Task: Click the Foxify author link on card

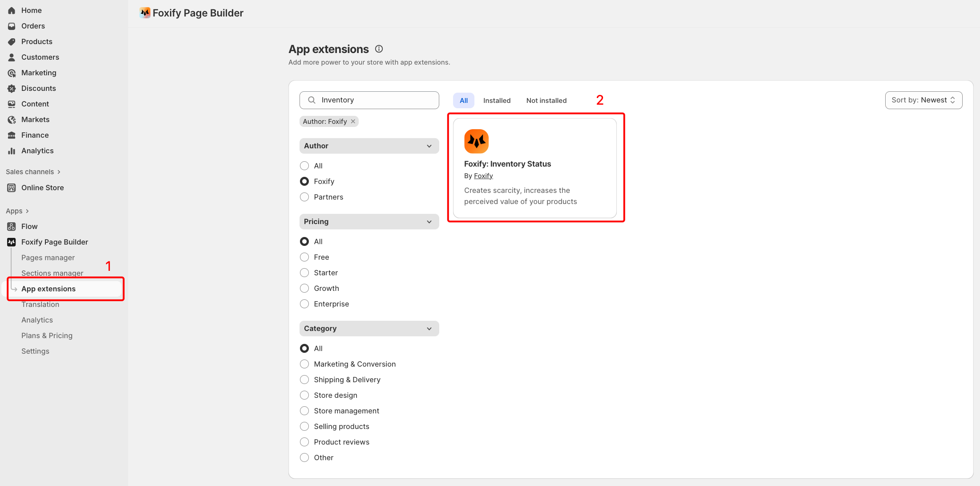Action: tap(483, 176)
